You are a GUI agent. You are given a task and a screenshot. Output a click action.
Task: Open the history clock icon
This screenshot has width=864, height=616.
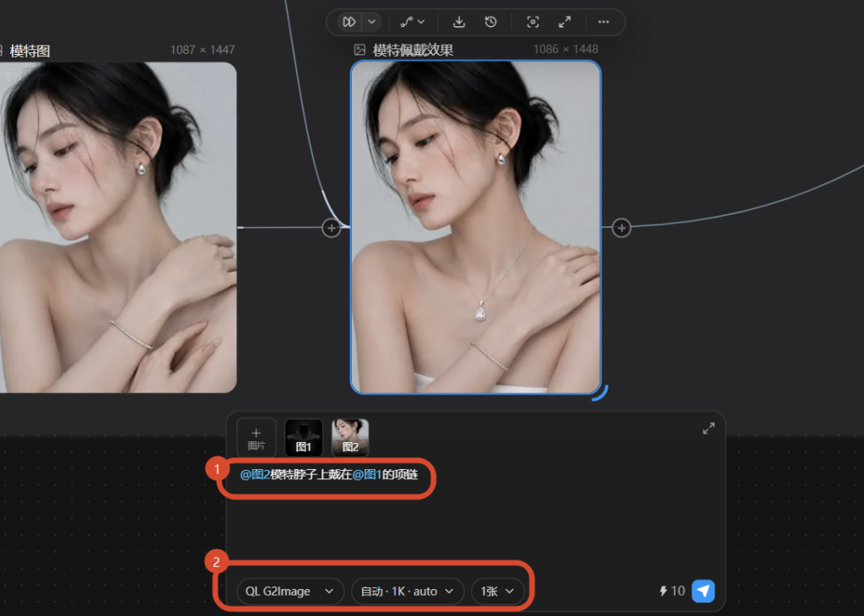pos(490,22)
